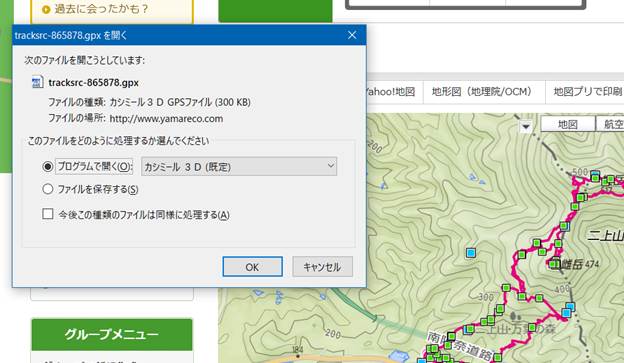Click the キャンセル button
Screen dimensions: 624x363
(x=322, y=267)
